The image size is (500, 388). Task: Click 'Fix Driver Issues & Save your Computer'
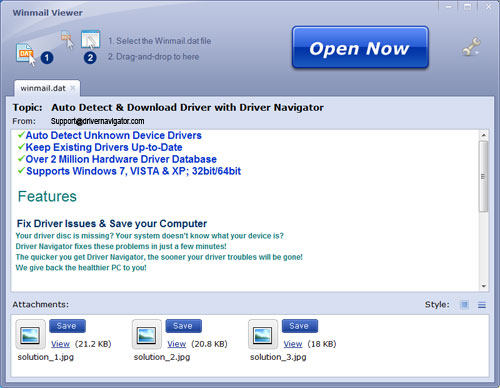112,224
